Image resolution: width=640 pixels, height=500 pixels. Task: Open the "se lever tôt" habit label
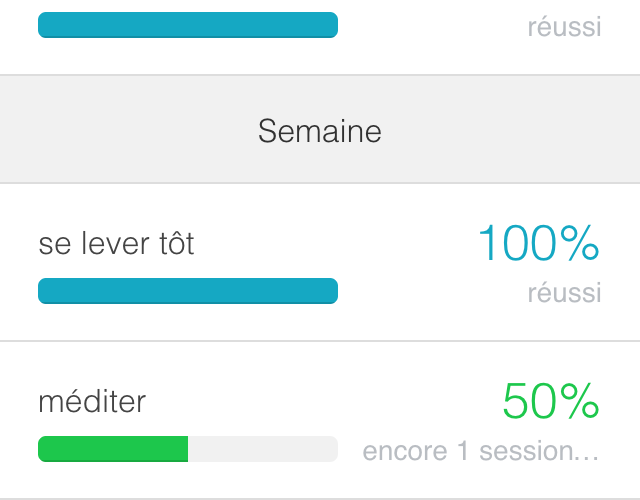(116, 243)
